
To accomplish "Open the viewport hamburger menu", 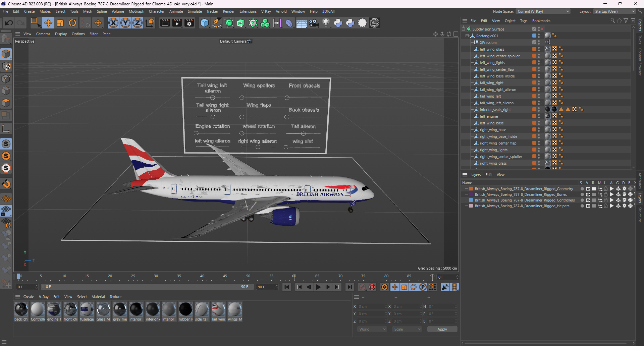I will [18, 34].
